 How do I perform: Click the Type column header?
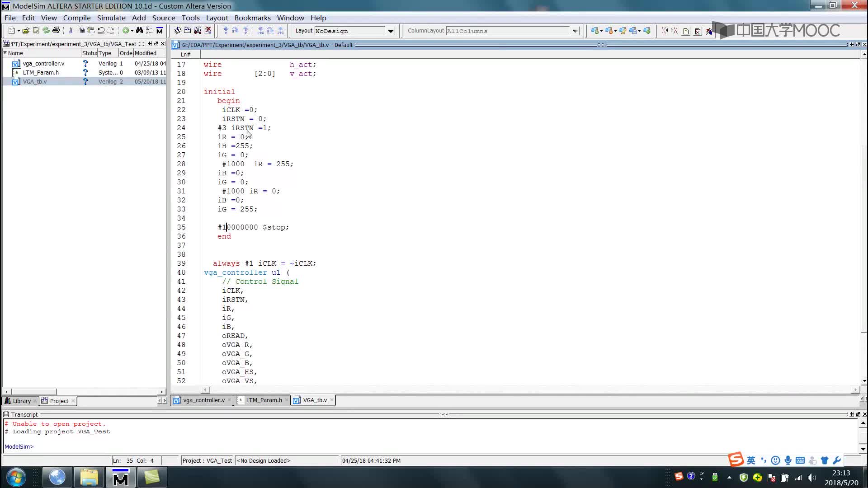click(108, 53)
